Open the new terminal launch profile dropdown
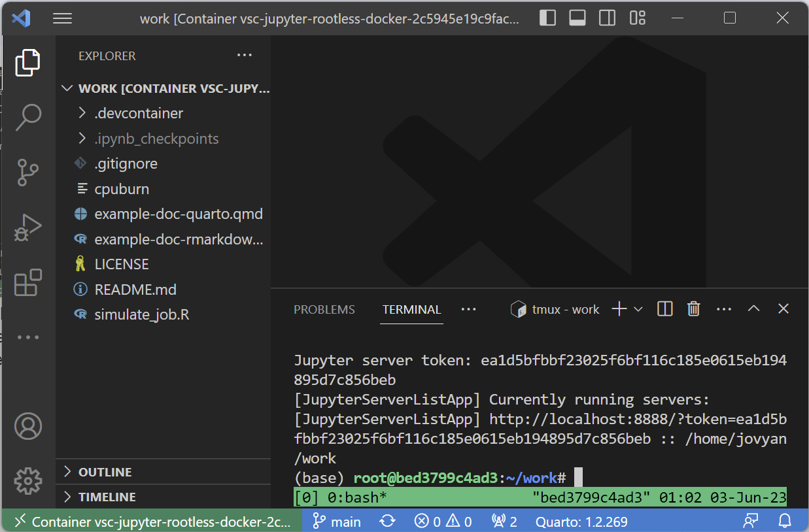 pos(639,309)
